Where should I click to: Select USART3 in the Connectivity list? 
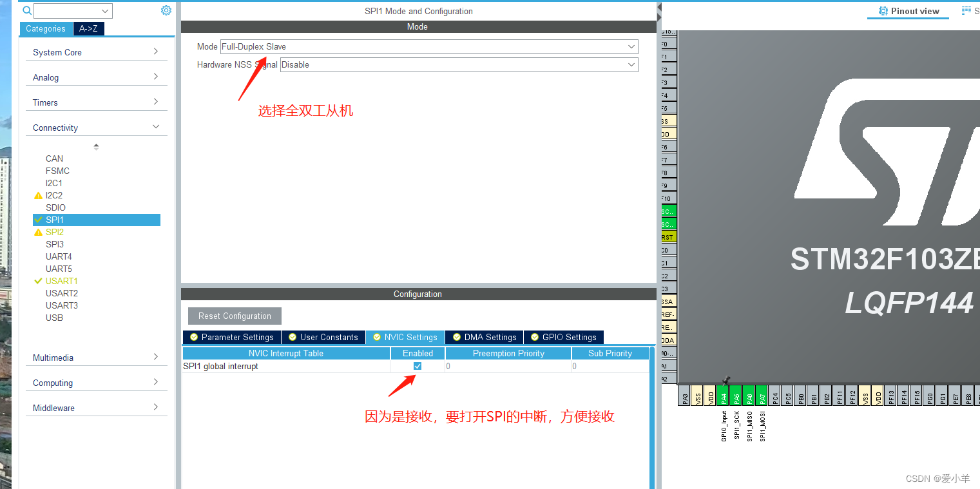(x=62, y=305)
